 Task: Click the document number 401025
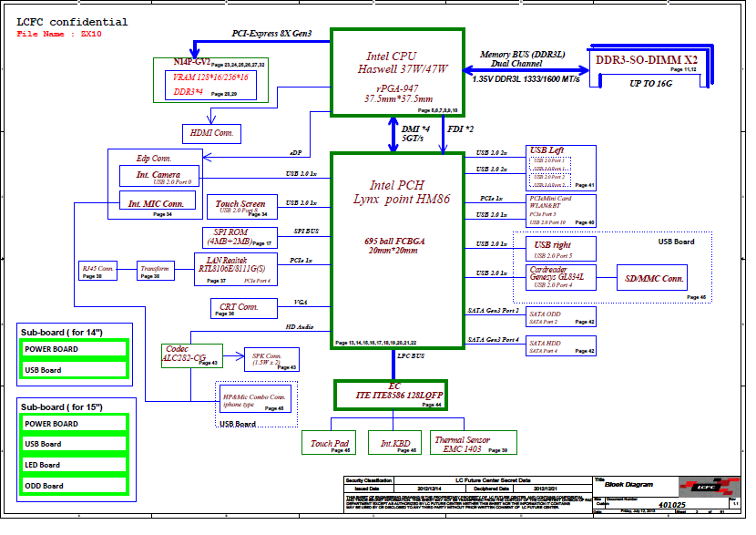click(x=672, y=505)
